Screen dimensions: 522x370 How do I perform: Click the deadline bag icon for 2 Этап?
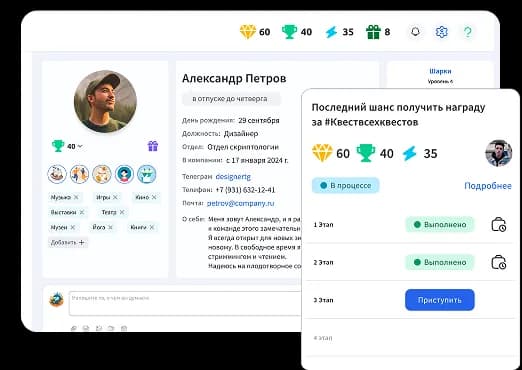pos(499,262)
